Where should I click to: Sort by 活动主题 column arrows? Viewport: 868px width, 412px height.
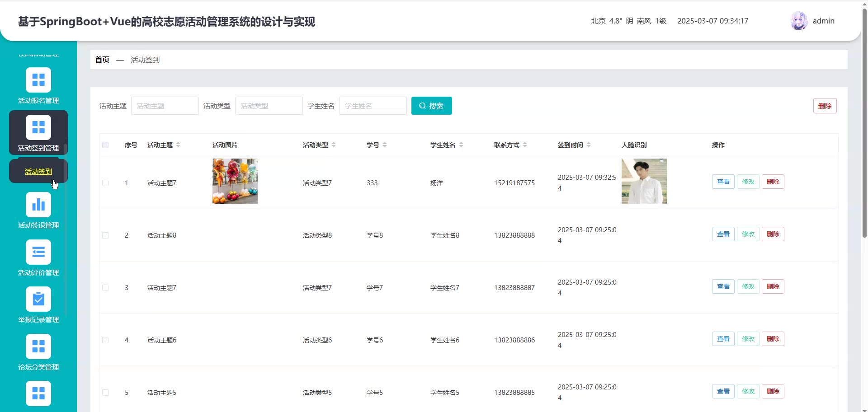(x=178, y=145)
